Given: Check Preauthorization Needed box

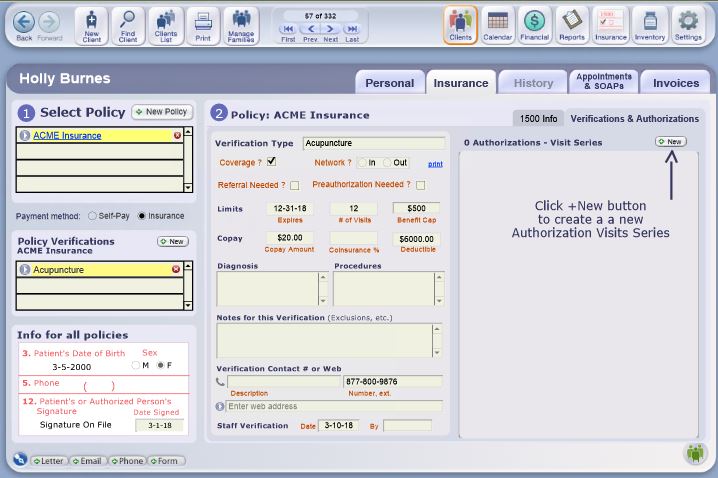Looking at the screenshot, I should [420, 185].
